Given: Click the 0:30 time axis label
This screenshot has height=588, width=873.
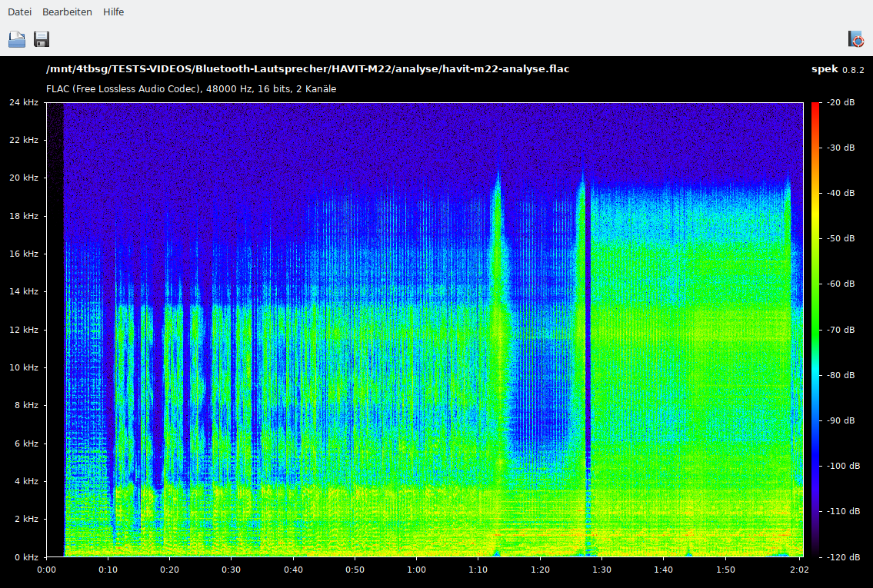Looking at the screenshot, I should [231, 570].
